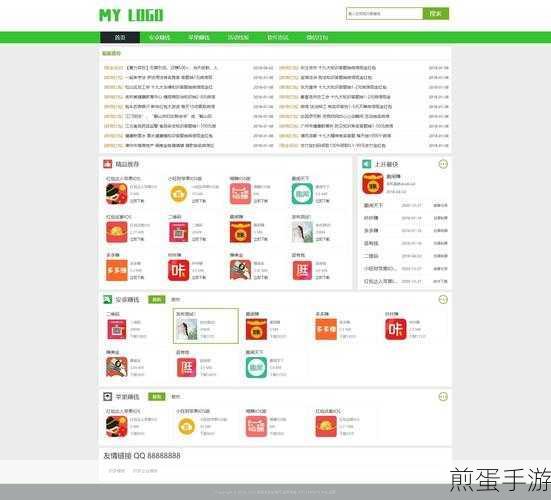Click the download link beside the bandit icon in 精品推荐
Viewport: 551px width, 500px height.
[137, 201]
